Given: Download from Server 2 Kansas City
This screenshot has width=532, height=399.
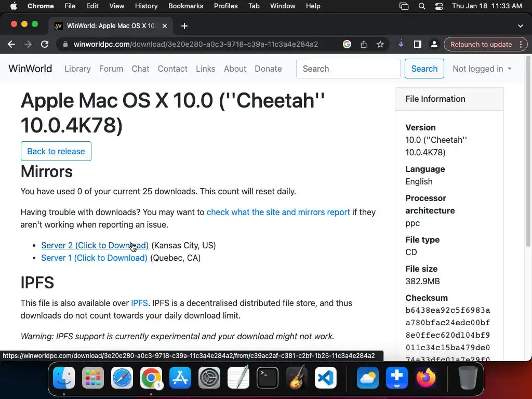Looking at the screenshot, I should click(x=95, y=245).
